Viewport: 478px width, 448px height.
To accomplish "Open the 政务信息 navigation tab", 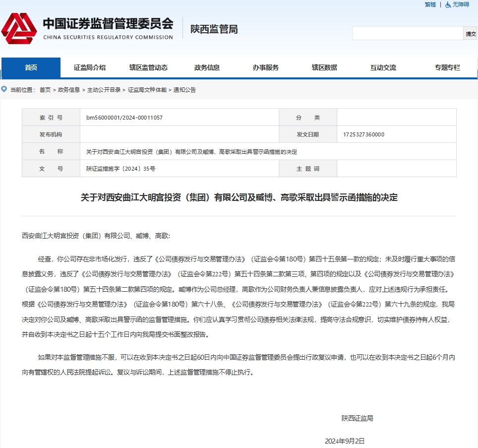I will click(x=207, y=67).
